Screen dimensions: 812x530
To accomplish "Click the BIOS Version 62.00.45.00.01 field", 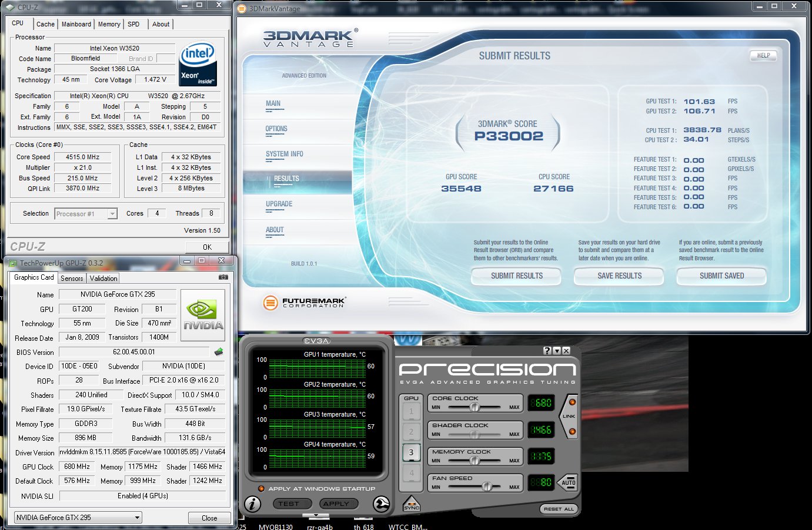I will coord(134,352).
